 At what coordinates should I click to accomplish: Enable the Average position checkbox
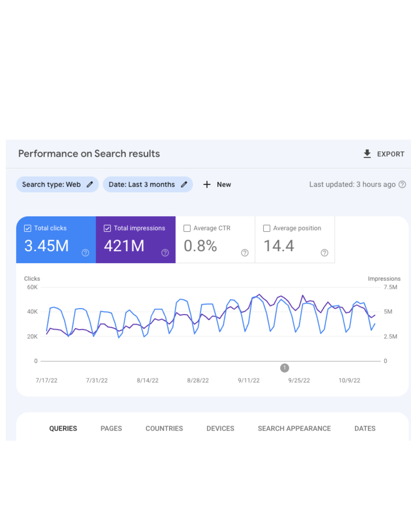(267, 228)
